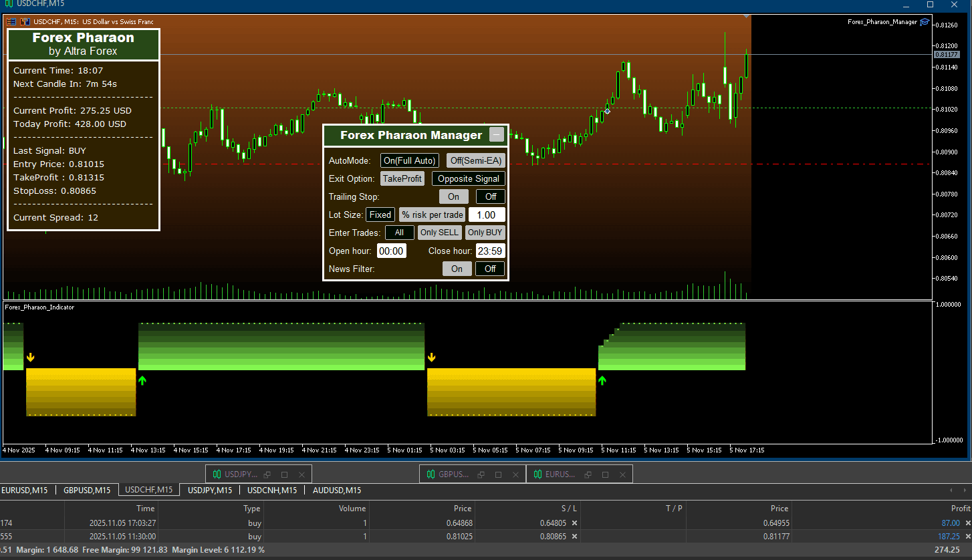Remove stop loss on 0.64805 order

click(x=574, y=523)
